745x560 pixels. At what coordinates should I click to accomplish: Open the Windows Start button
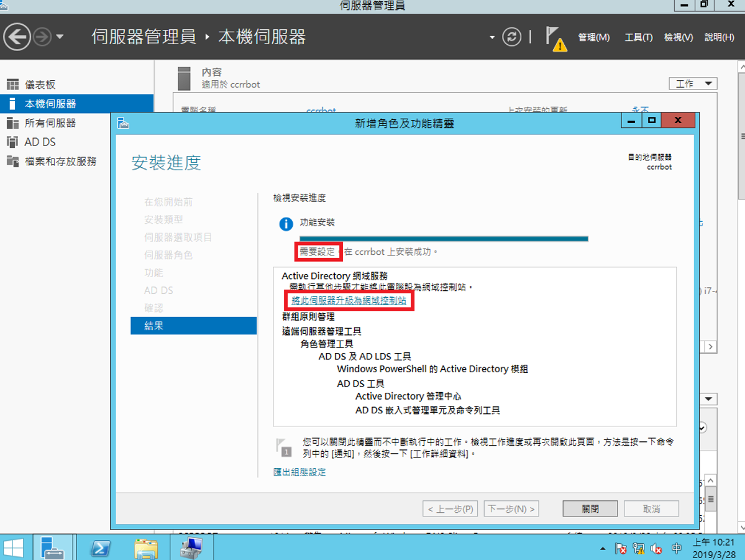pyautogui.click(x=13, y=548)
